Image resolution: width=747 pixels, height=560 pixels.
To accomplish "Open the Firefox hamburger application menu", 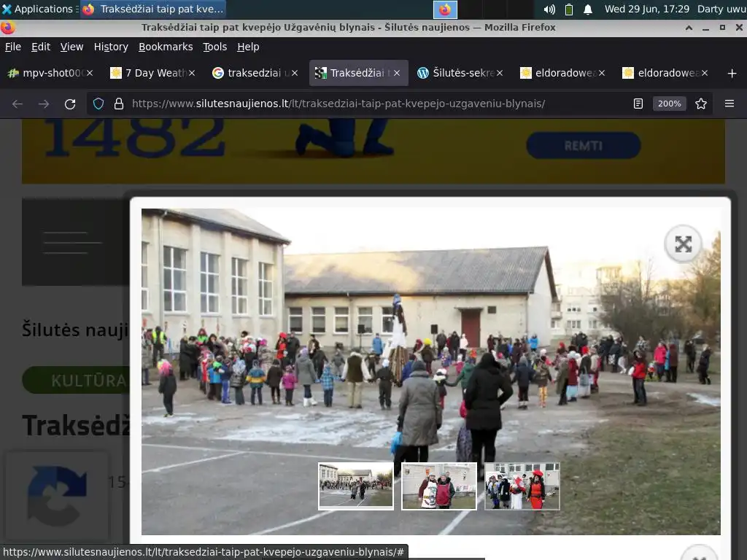I will click(729, 104).
